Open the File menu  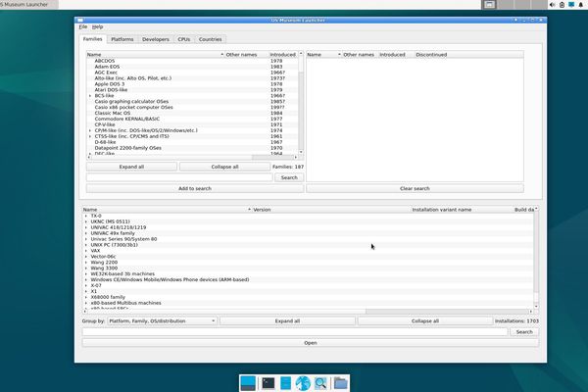pos(83,27)
